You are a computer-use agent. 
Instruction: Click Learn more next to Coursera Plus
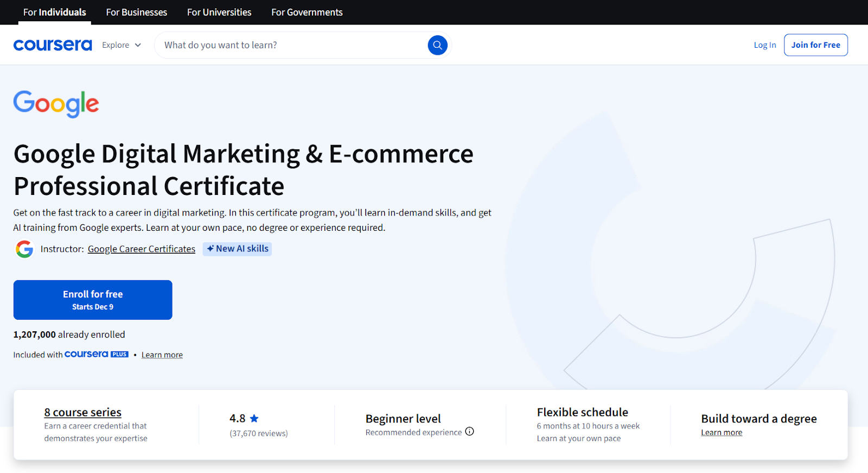[162, 355]
